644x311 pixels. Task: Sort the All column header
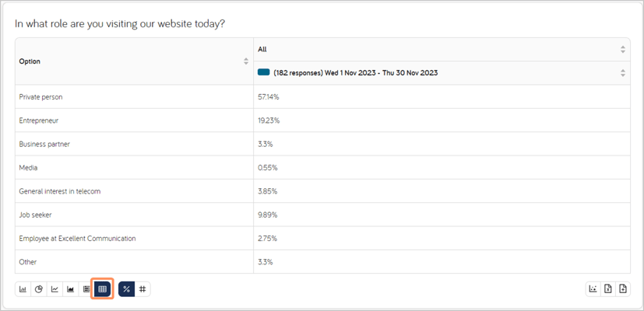(623, 50)
